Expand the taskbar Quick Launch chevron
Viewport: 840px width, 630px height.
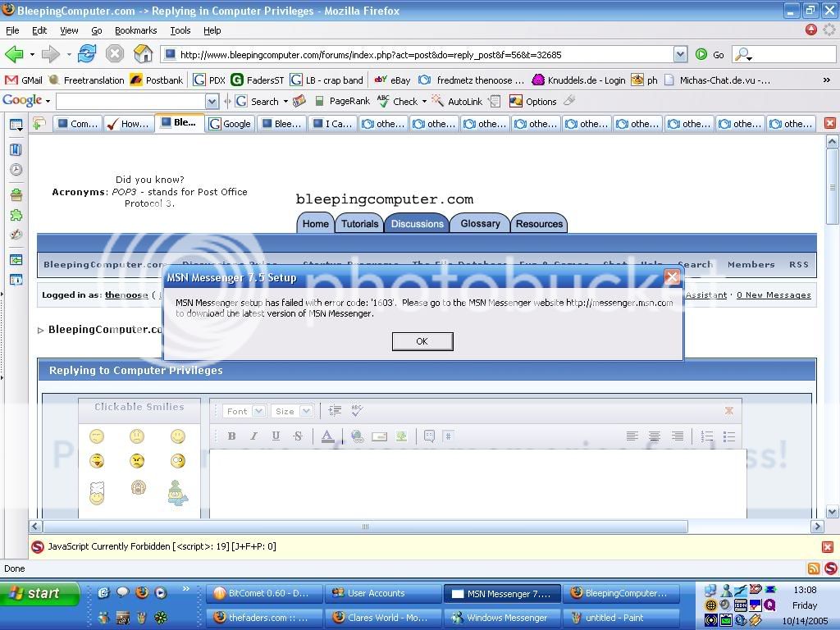point(186,589)
